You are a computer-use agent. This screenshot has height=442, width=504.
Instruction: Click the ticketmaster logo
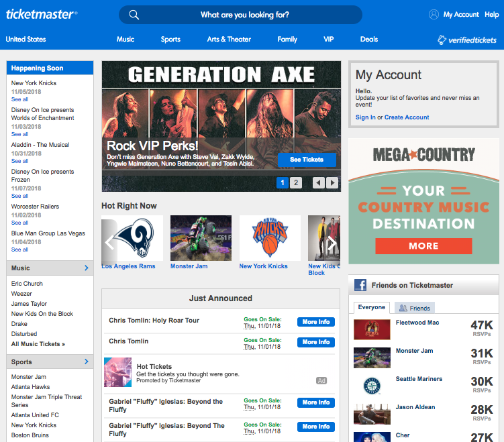point(42,14)
